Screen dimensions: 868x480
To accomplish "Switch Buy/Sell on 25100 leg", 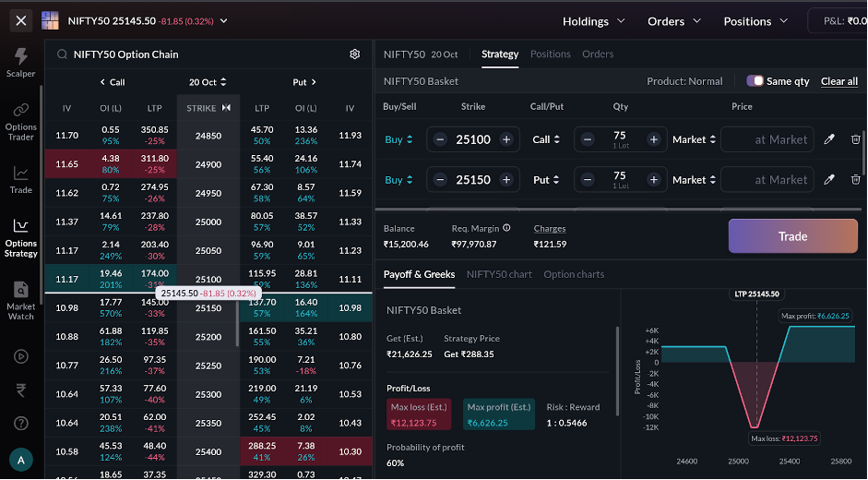I will pyautogui.click(x=398, y=139).
